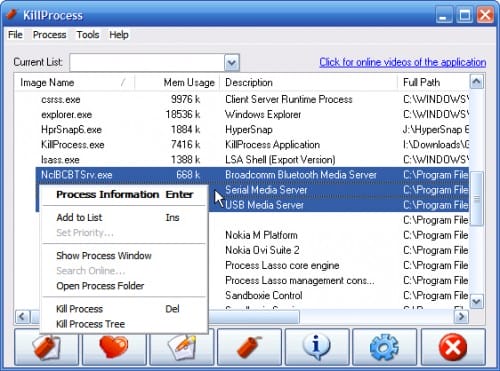The image size is (500, 371).
Task: Click the notepad with pencil edit button
Action: [182, 347]
